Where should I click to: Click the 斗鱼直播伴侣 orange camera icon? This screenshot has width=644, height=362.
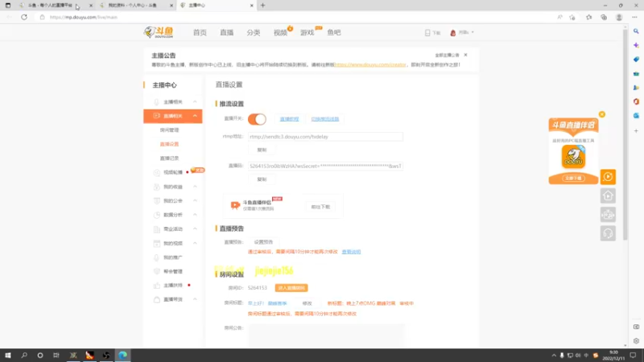235,205
